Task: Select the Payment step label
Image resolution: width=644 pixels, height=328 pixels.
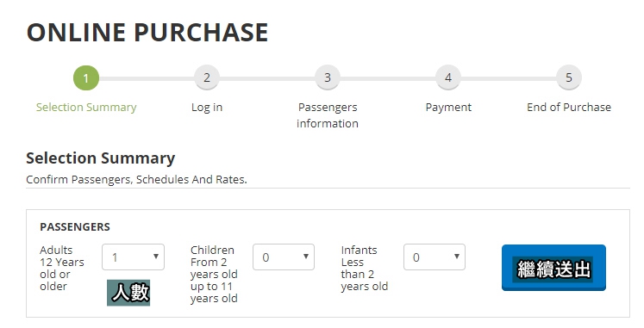Action: tap(448, 108)
